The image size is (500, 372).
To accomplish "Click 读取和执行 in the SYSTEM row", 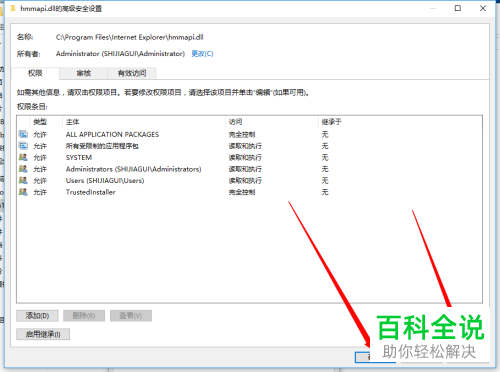I will [x=245, y=157].
